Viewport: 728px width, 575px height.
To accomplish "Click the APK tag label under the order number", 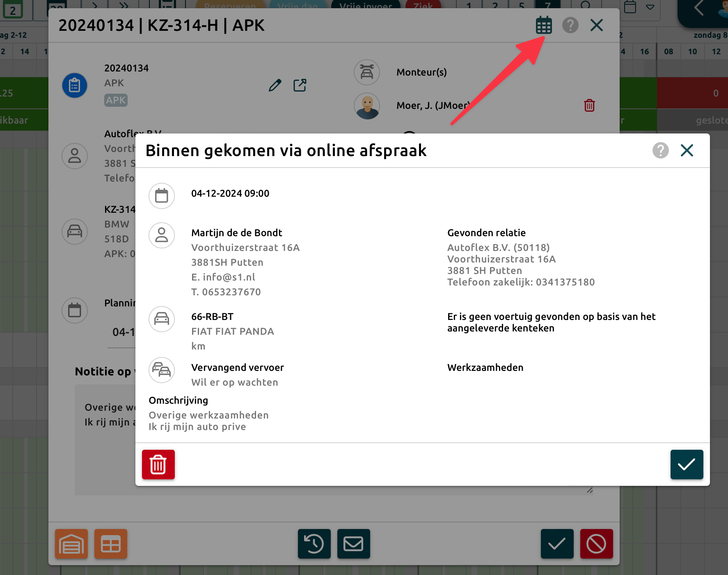I will click(116, 100).
